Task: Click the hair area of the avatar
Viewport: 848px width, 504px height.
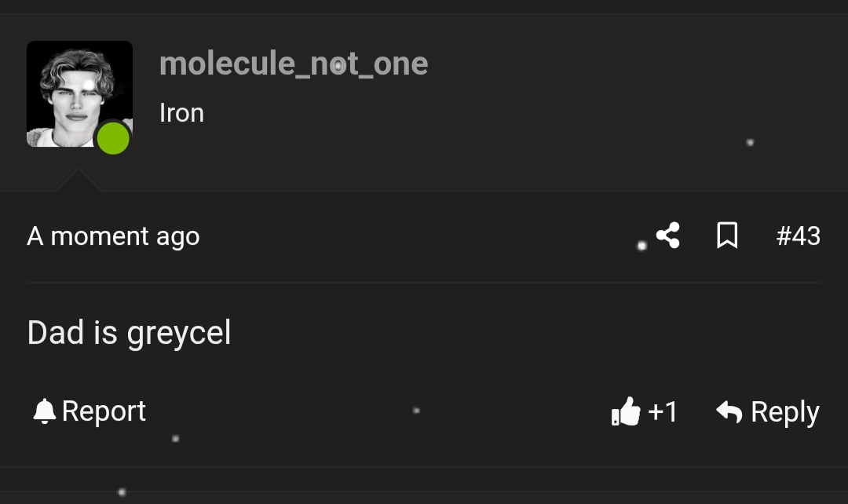Action: [x=77, y=64]
